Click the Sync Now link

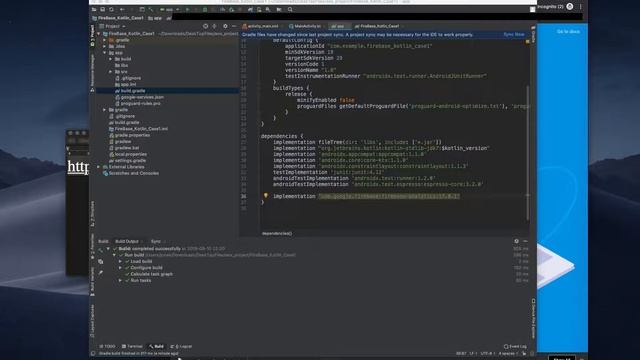pos(513,35)
